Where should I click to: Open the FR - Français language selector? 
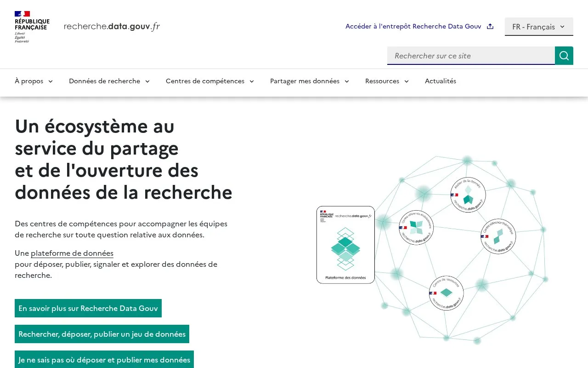tap(539, 27)
